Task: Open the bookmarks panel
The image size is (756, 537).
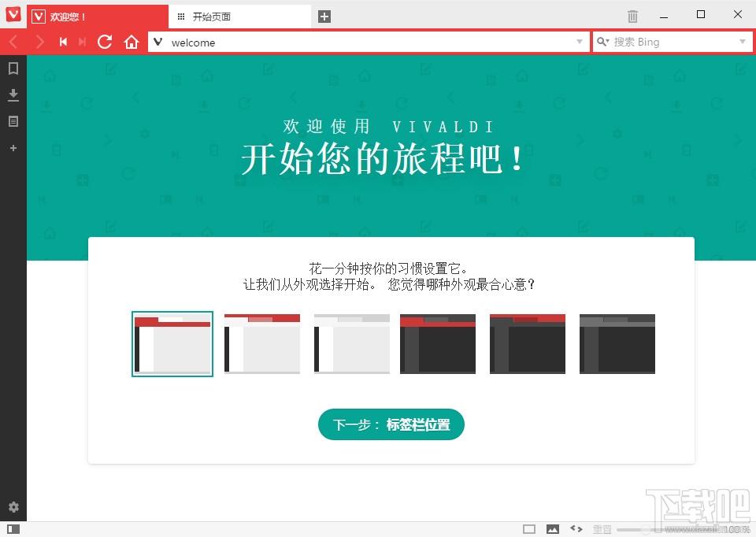Action: click(x=13, y=69)
